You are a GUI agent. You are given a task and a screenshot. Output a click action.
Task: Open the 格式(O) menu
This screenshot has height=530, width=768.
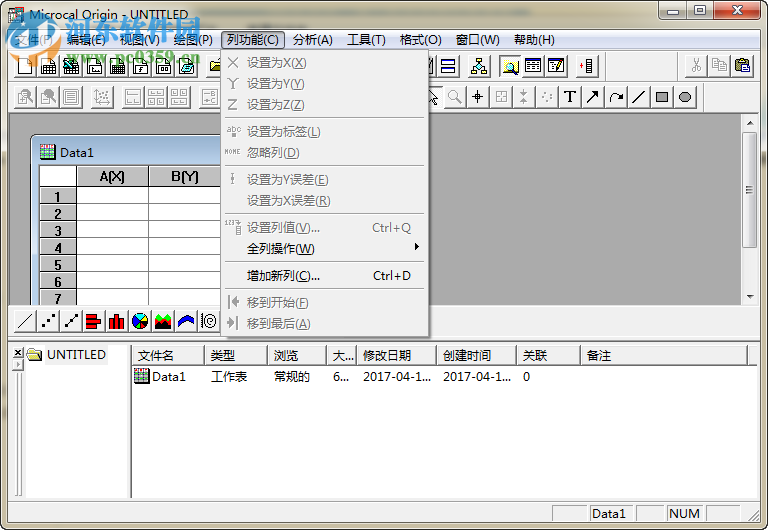click(x=420, y=40)
